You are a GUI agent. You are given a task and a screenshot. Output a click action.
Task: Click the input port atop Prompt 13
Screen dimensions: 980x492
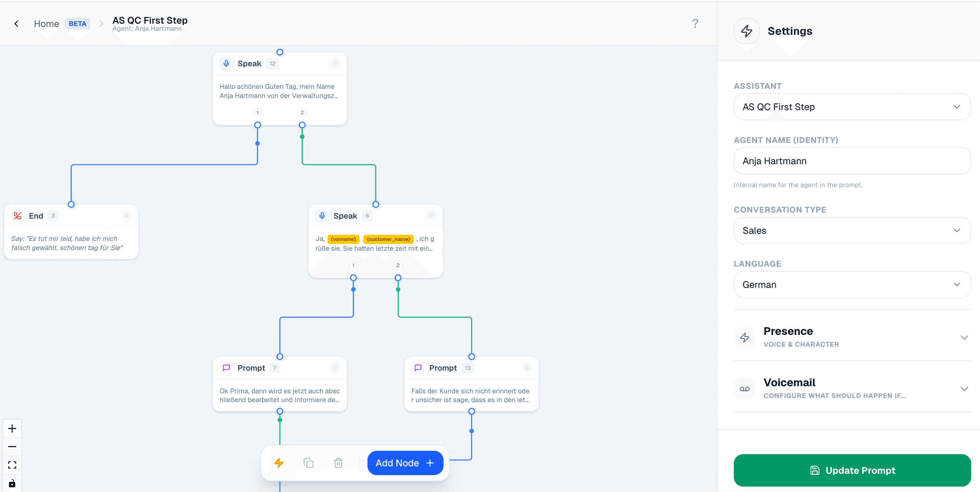471,356
